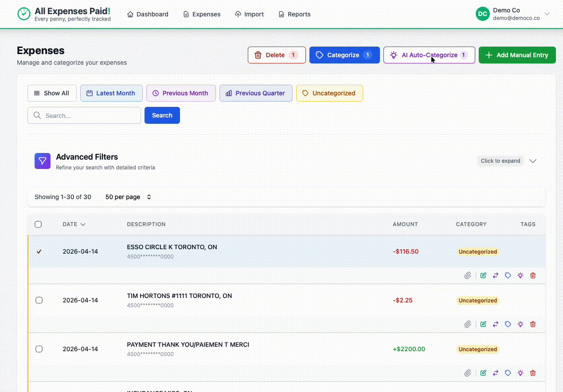
Task: Expand the Demo Co account menu chevron
Action: pyautogui.click(x=547, y=14)
